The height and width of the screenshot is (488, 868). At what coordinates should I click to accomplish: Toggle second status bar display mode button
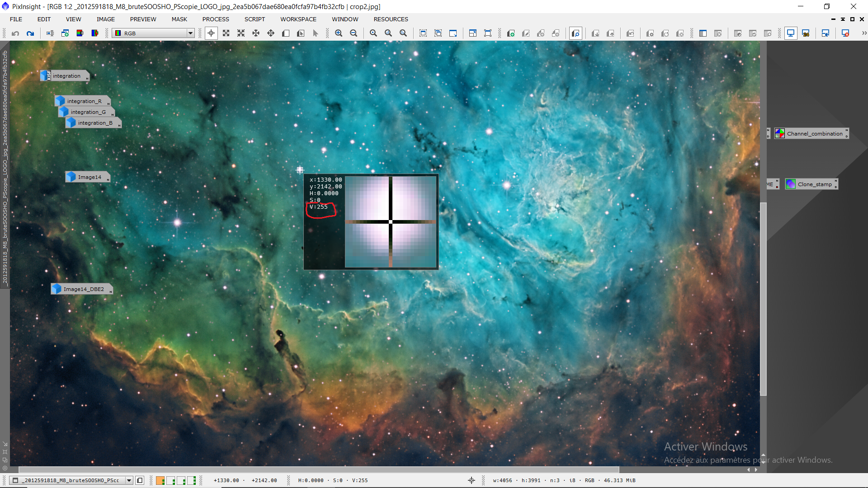coord(171,480)
